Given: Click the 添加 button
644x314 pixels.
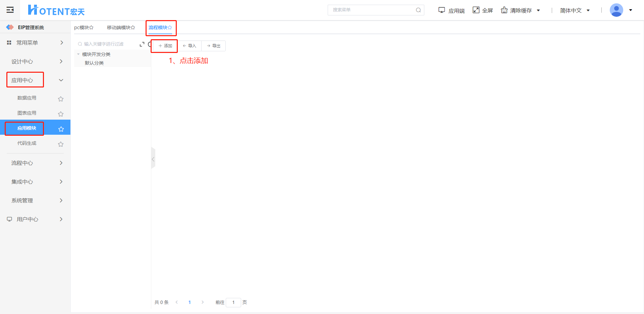Looking at the screenshot, I should click(x=165, y=46).
